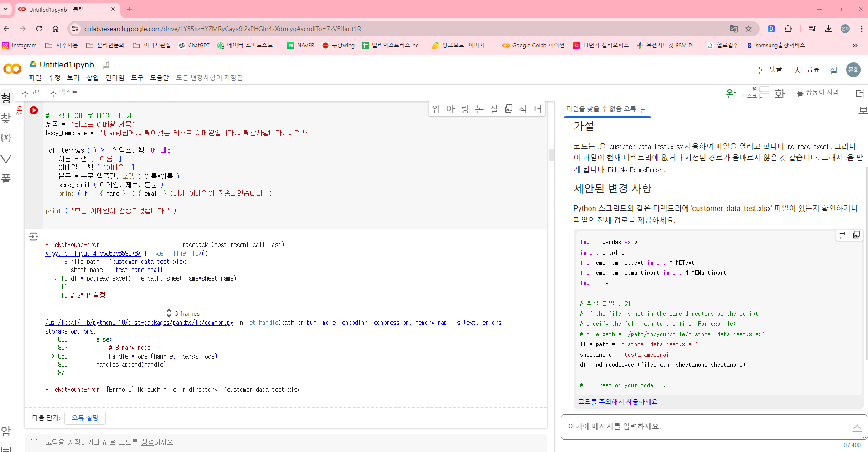Reload the page in browser
868x452 pixels.
[39, 29]
